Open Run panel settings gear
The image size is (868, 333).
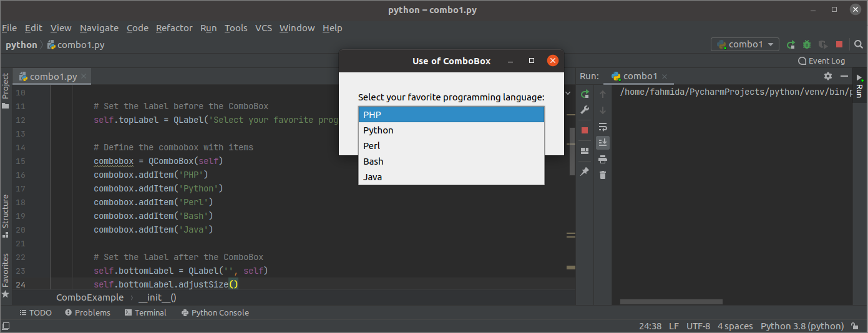tap(828, 76)
